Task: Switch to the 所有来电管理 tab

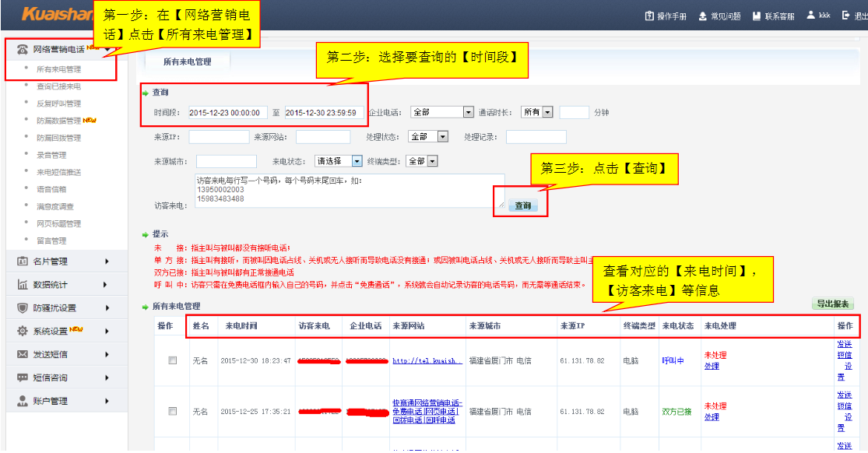Action: click(187, 61)
